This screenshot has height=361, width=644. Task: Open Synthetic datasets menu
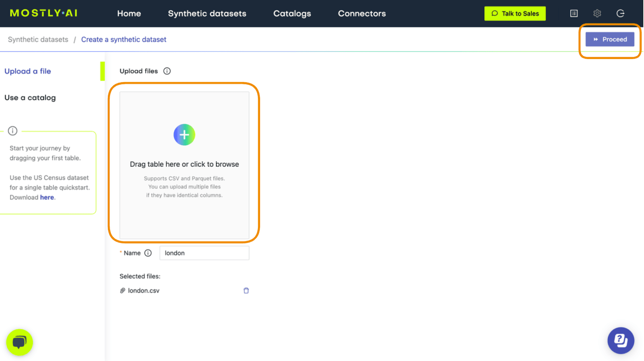click(207, 13)
